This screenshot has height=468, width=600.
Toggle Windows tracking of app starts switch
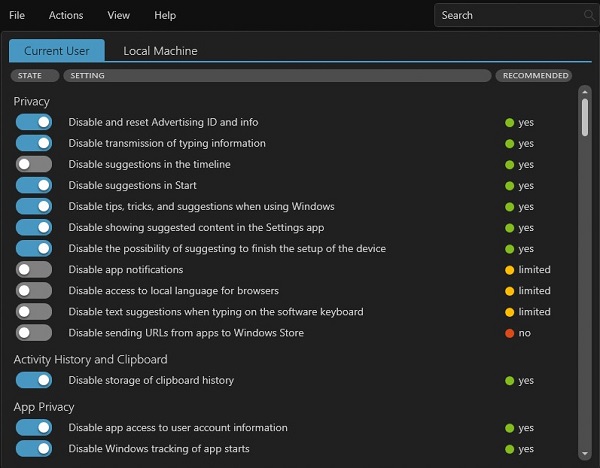pos(34,448)
